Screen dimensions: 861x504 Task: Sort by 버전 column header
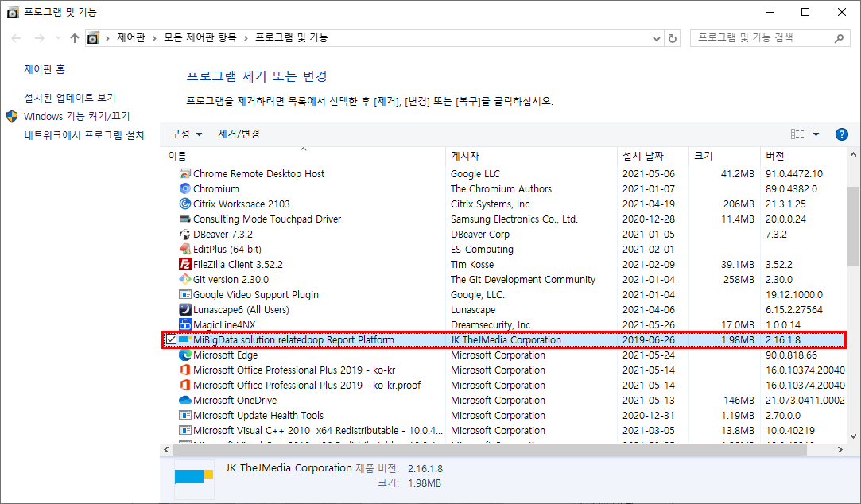point(804,156)
